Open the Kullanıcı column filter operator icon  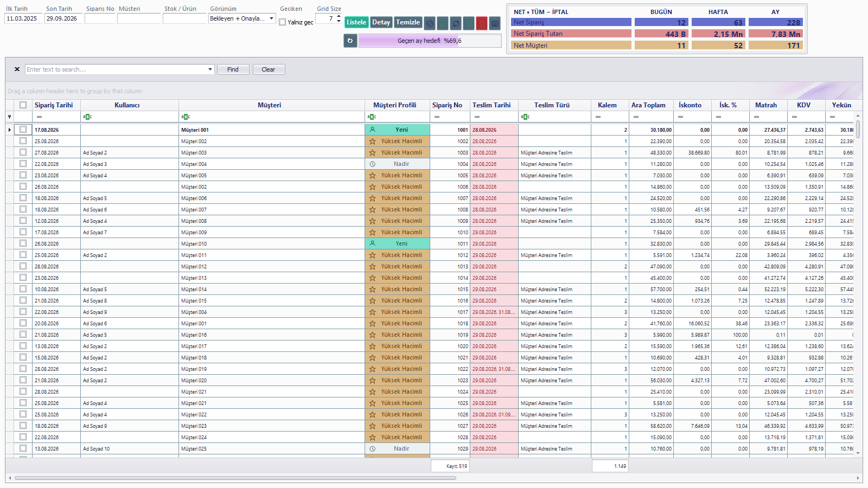tap(87, 117)
